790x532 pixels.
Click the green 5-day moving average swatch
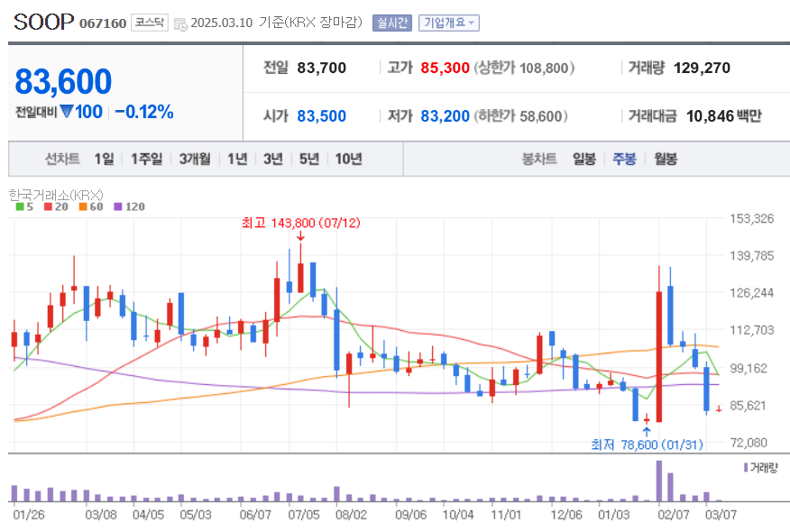click(x=20, y=206)
